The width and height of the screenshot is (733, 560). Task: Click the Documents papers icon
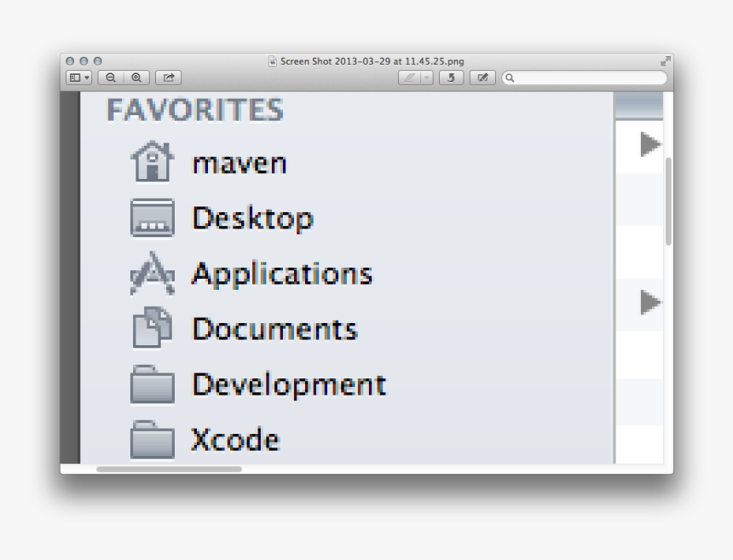point(150,328)
